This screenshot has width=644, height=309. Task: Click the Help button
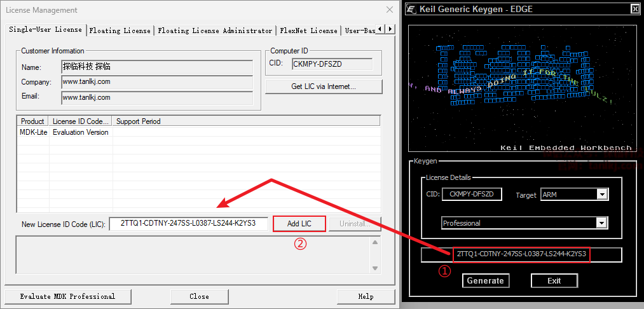(366, 296)
